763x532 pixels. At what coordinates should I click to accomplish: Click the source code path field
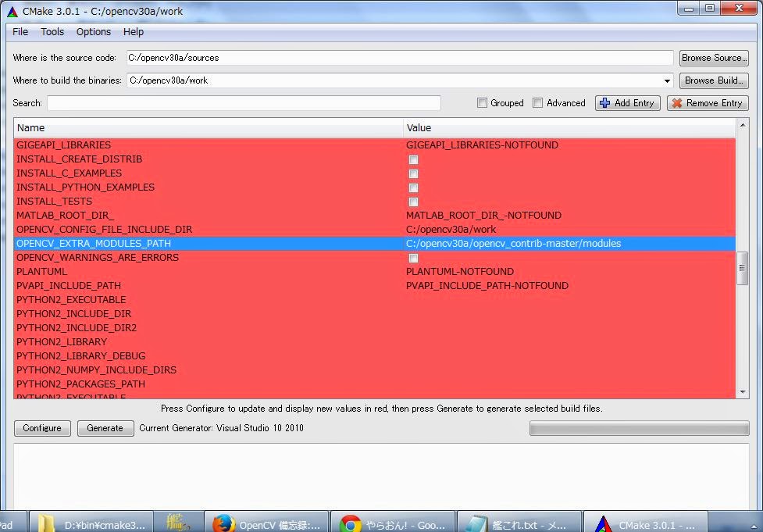(400, 58)
